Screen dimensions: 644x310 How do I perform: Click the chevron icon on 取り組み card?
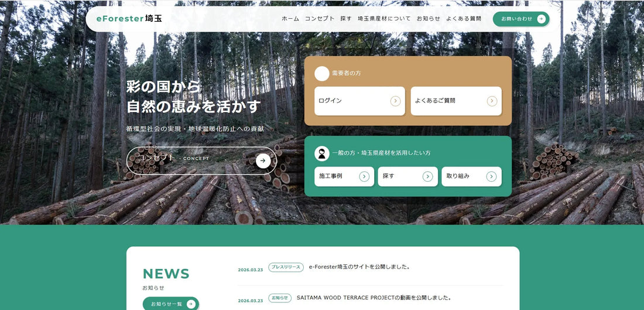(491, 176)
